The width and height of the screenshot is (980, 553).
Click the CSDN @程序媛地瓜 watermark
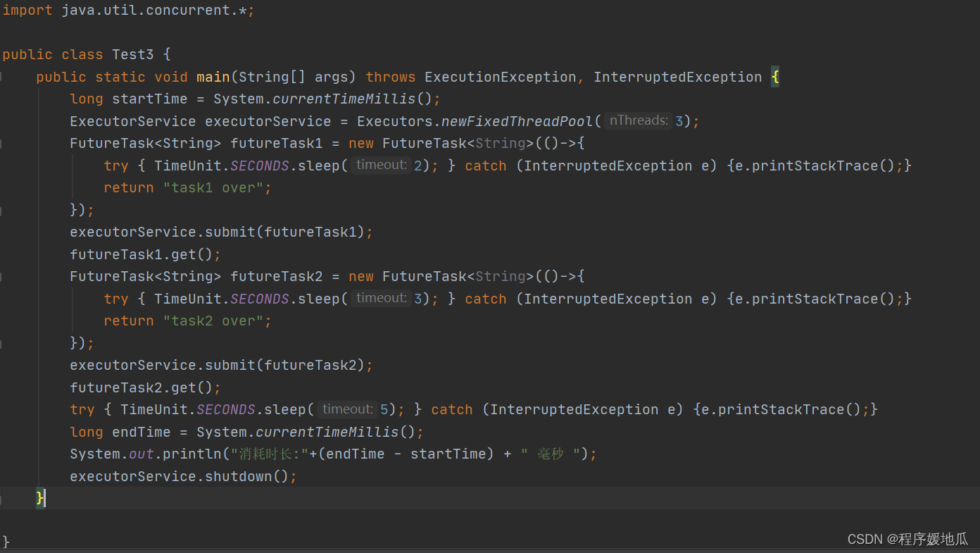pos(908,539)
